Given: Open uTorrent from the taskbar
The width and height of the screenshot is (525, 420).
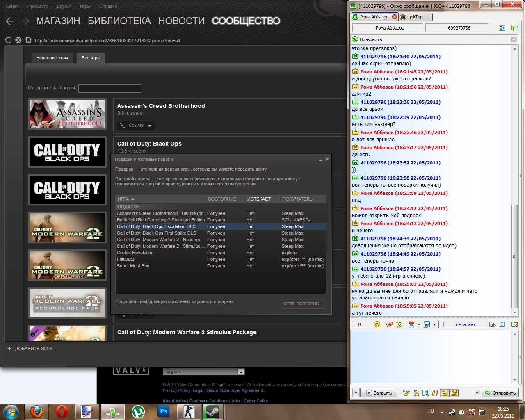Looking at the screenshot, I should (x=138, y=411).
